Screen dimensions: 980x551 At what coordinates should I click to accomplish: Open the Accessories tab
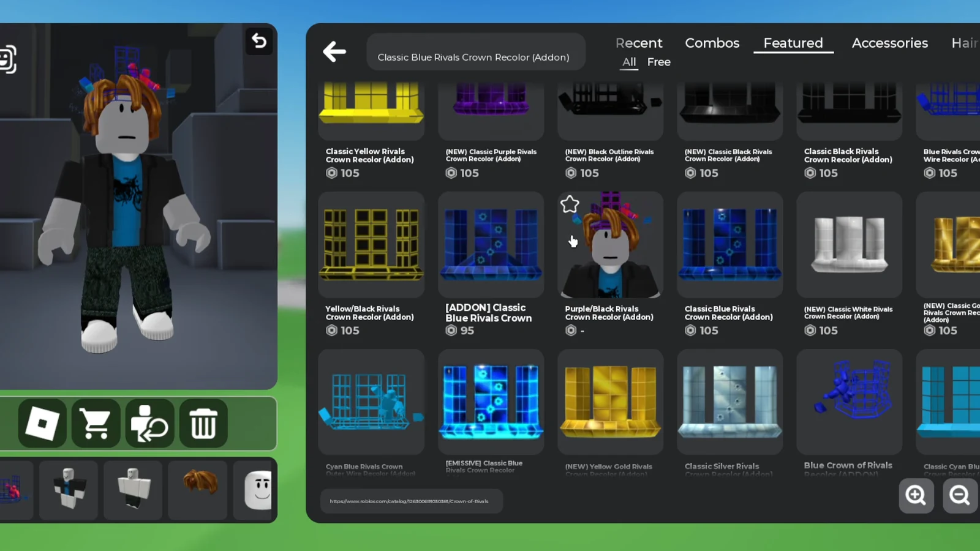889,43
